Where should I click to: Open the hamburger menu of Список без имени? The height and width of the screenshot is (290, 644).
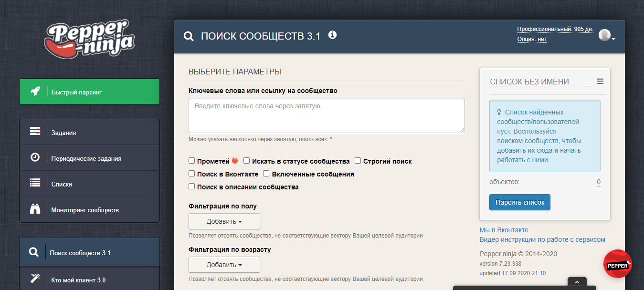(x=600, y=82)
